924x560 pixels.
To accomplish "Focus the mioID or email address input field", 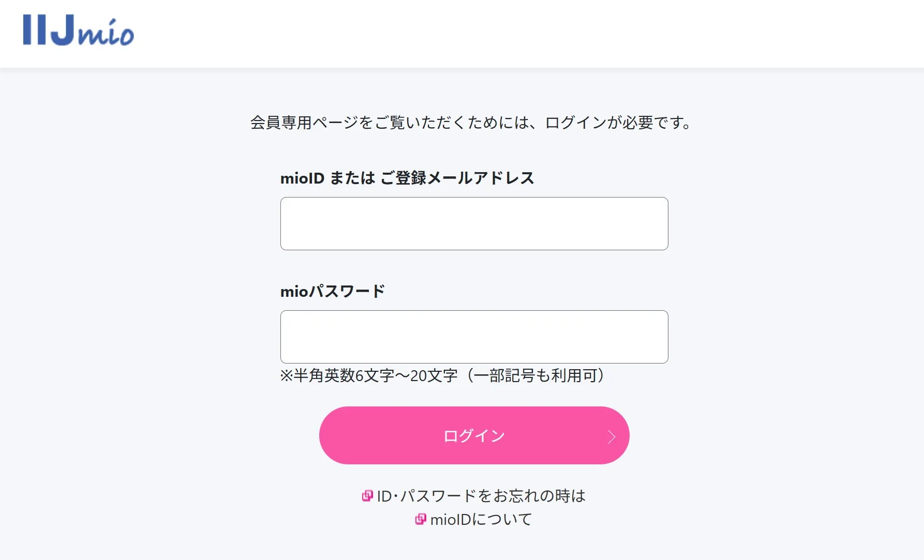I will click(474, 223).
